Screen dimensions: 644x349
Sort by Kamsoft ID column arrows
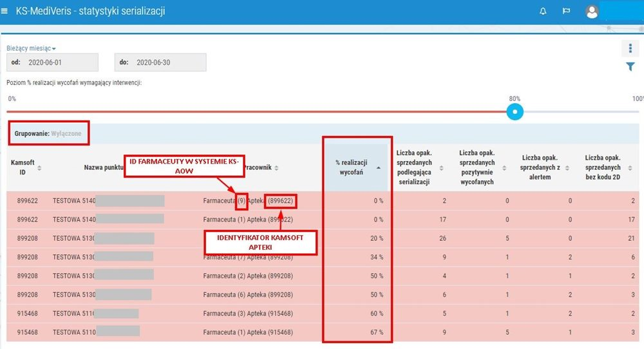(x=39, y=167)
